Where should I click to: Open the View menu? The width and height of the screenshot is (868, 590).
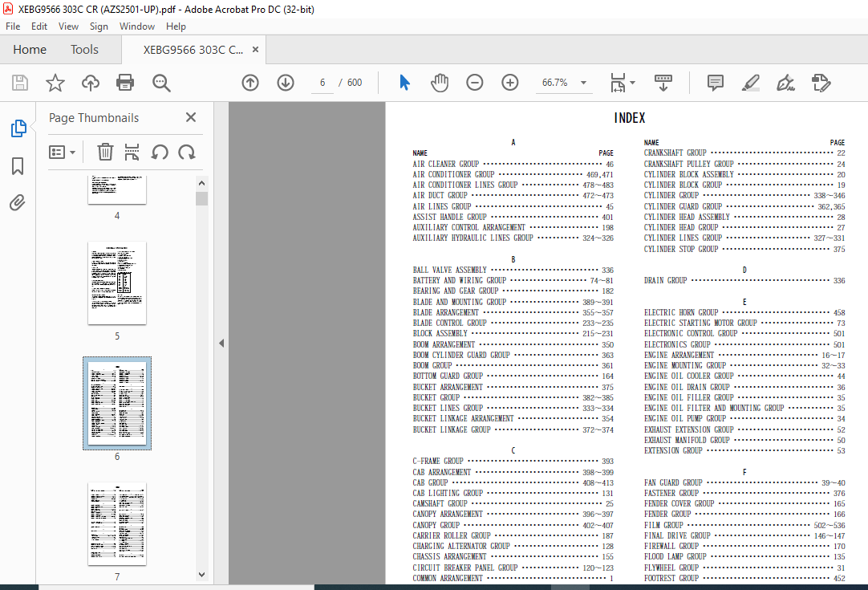[x=68, y=26]
